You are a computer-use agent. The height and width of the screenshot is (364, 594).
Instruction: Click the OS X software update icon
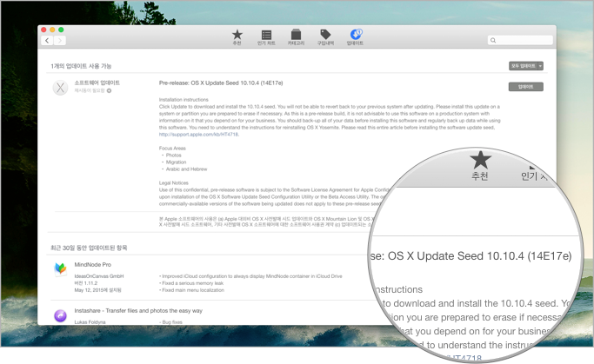pos(60,88)
